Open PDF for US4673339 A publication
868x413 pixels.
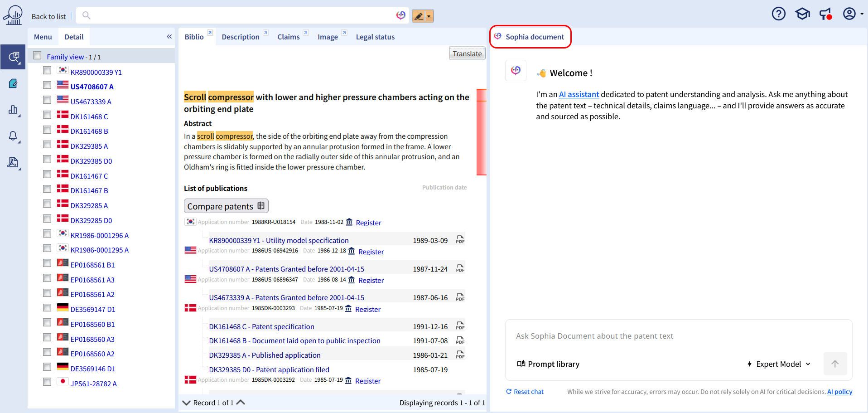pos(460,297)
